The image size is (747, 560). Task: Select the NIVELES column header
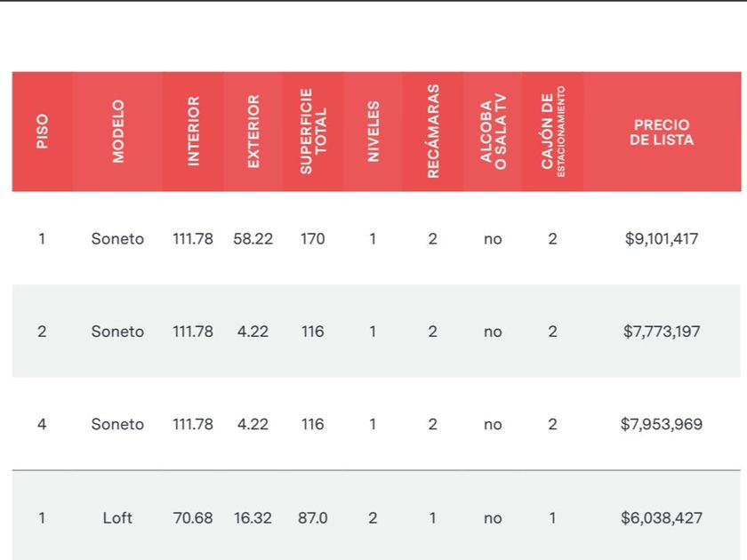[x=373, y=132]
